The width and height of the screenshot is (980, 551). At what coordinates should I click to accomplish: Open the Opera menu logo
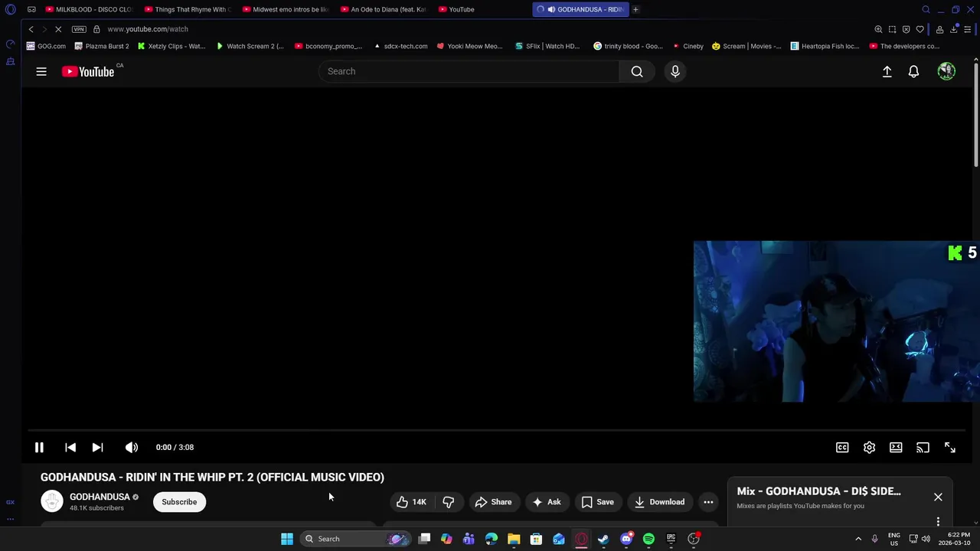click(x=10, y=9)
